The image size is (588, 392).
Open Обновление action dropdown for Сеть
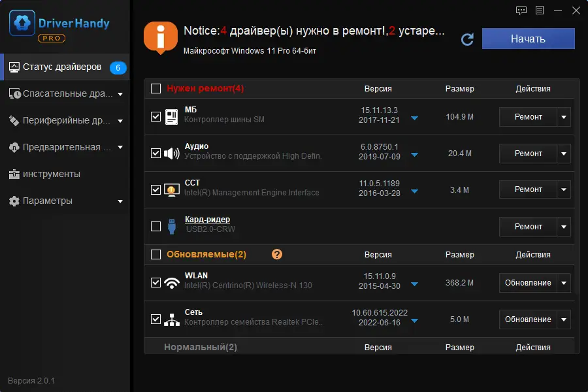(564, 319)
